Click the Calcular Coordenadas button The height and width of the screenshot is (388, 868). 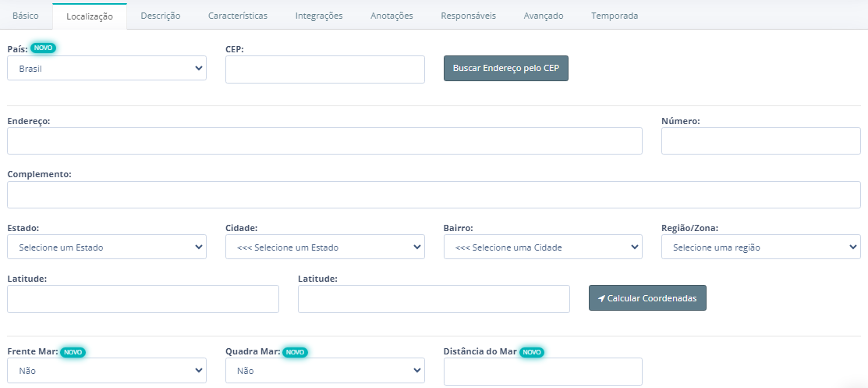[x=647, y=297]
